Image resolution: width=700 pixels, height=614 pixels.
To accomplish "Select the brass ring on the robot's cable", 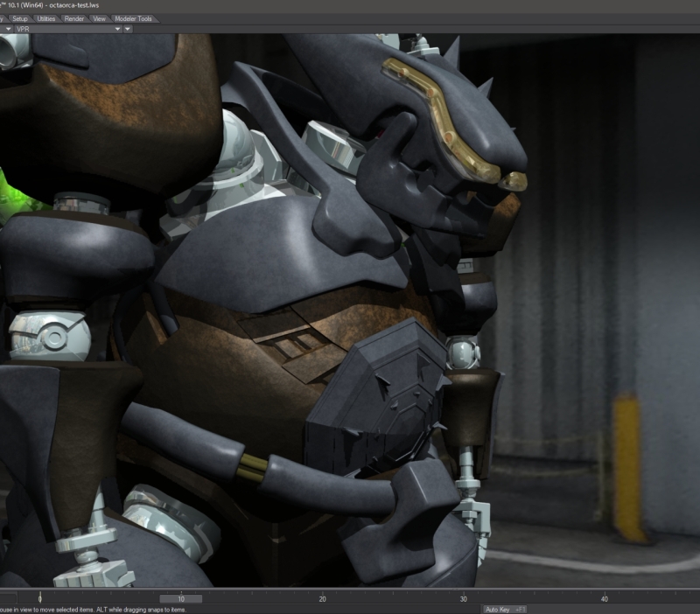I will (248, 468).
